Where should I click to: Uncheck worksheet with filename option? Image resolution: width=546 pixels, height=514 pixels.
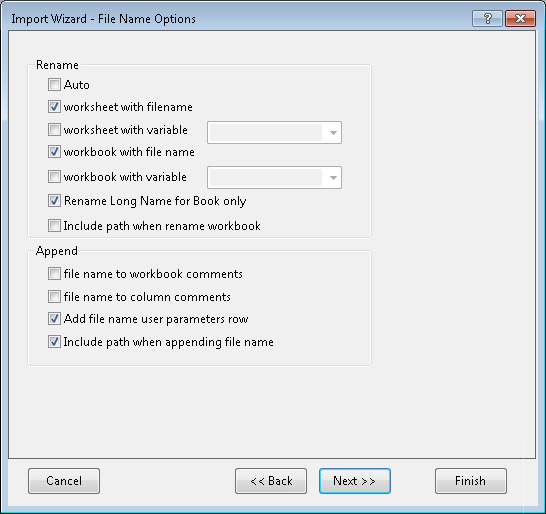point(54,107)
